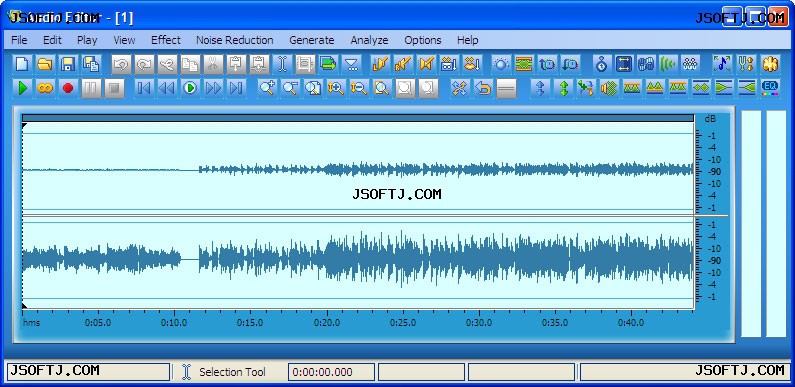Open the Effect menu
Viewport: 795px width, 387px height.
click(x=166, y=40)
